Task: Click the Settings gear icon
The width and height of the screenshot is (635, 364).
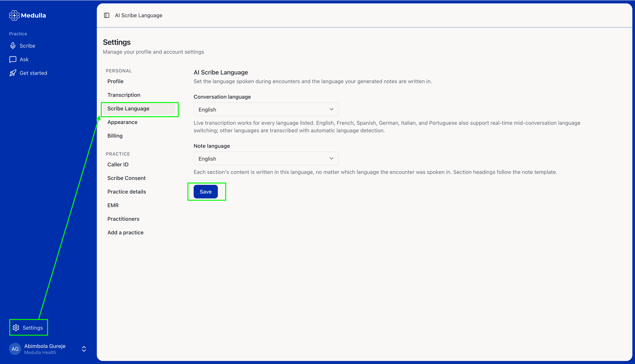Action: pos(16,328)
